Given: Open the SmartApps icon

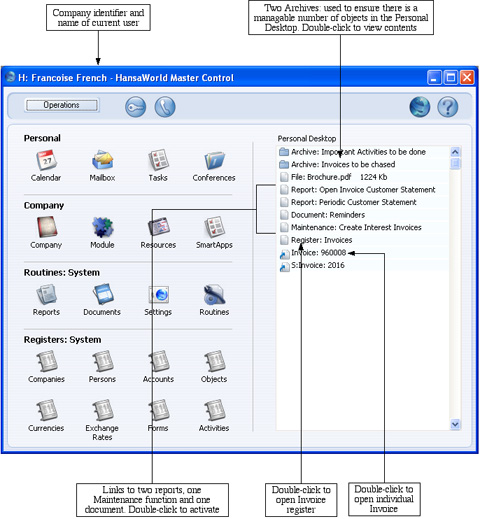Looking at the screenshot, I should [214, 227].
